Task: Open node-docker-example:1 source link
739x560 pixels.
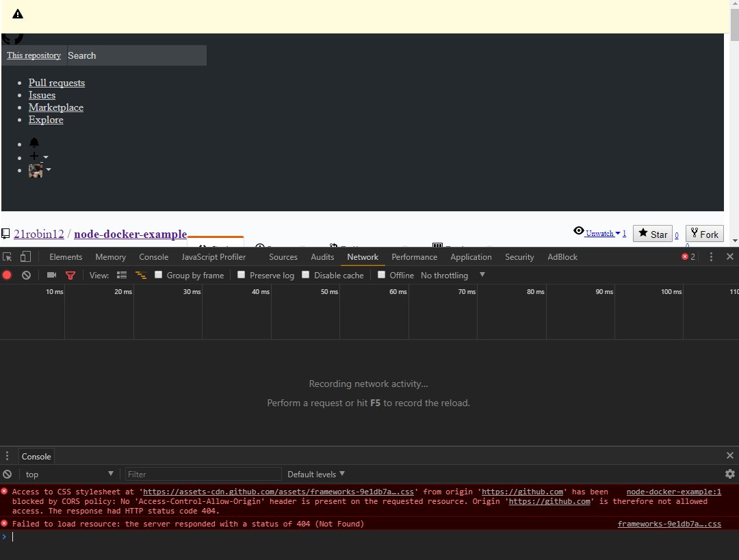Action: (673, 491)
